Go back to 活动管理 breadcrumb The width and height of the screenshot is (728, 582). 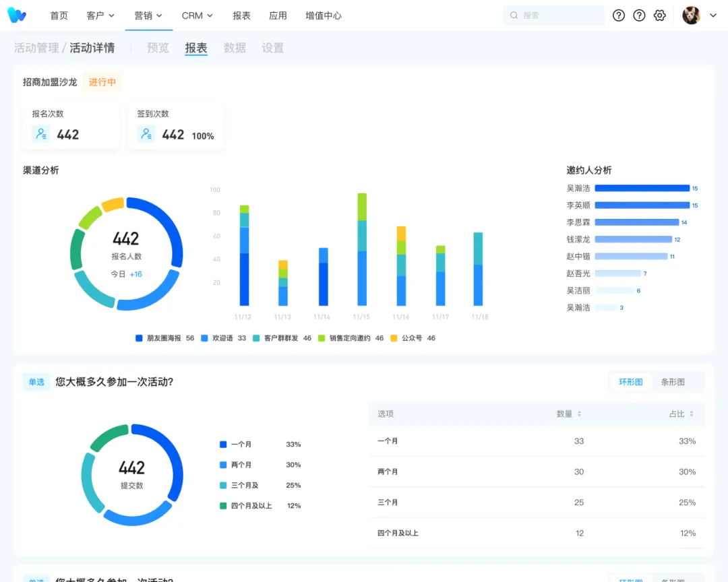(x=36, y=48)
